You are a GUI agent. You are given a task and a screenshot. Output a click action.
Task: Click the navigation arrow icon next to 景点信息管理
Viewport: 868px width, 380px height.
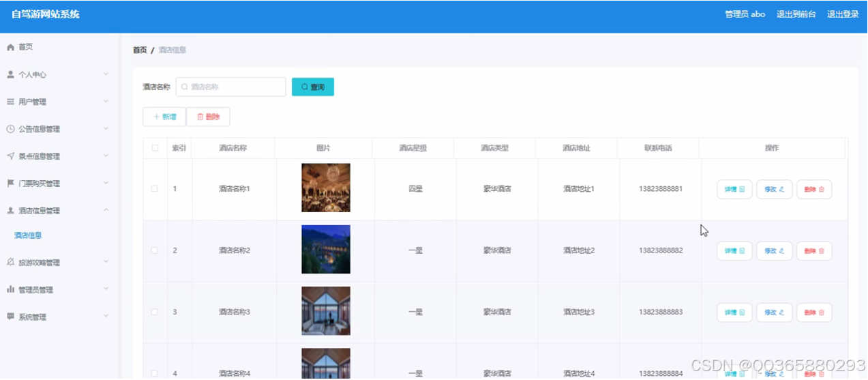(10, 156)
